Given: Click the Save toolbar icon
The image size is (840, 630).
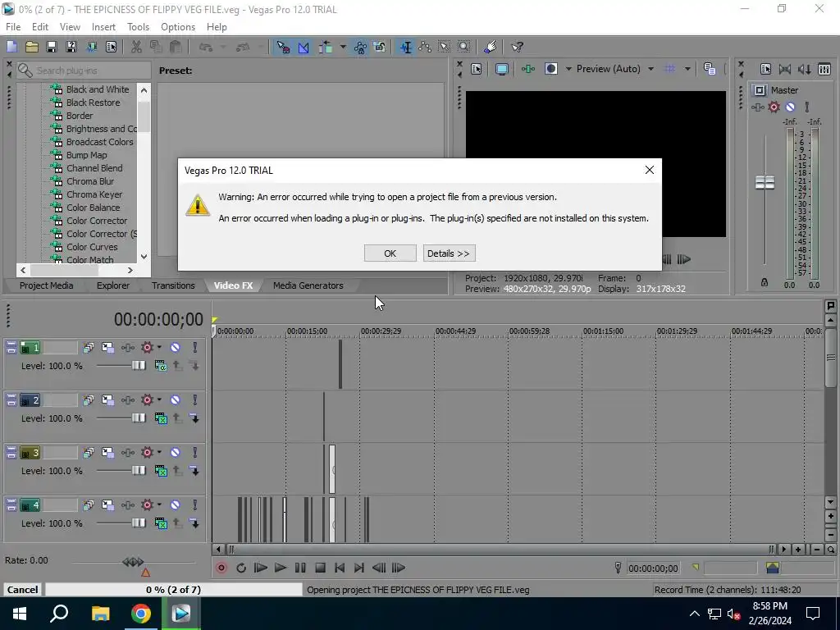Looking at the screenshot, I should click(52, 47).
